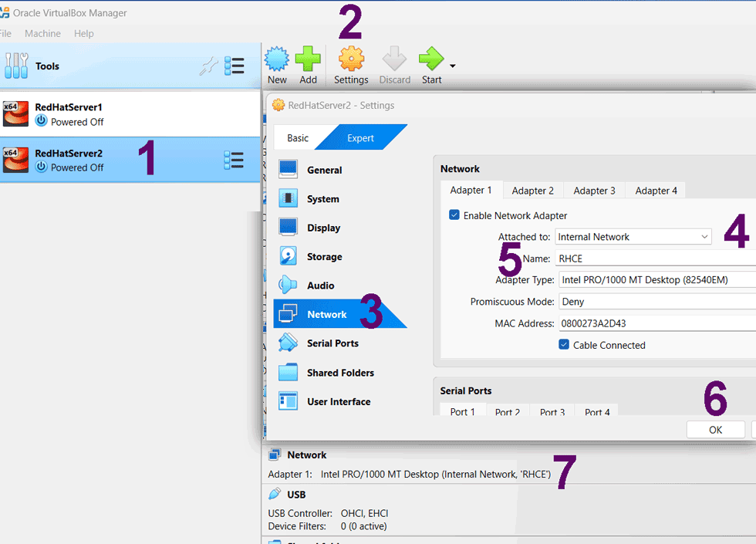Switch to the Adapter 4 tab
Screen dimensions: 756x544
tap(656, 191)
